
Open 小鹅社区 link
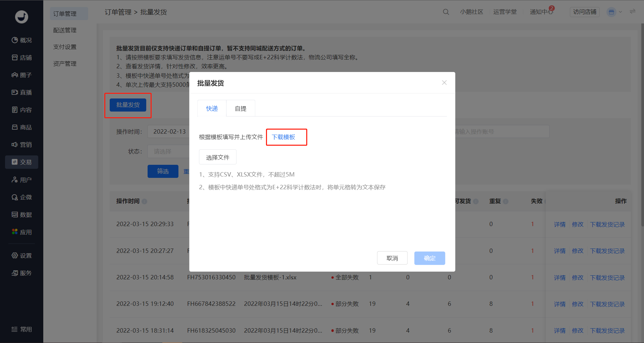(x=471, y=12)
